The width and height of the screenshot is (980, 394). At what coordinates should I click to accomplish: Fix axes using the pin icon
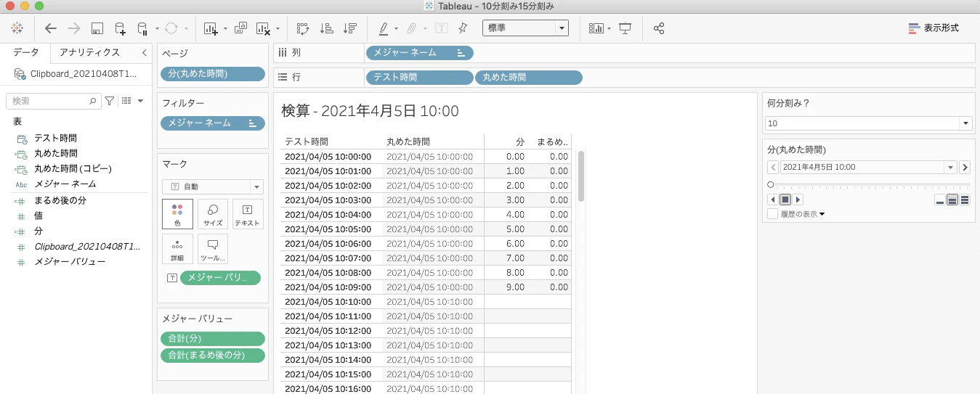[x=463, y=28]
